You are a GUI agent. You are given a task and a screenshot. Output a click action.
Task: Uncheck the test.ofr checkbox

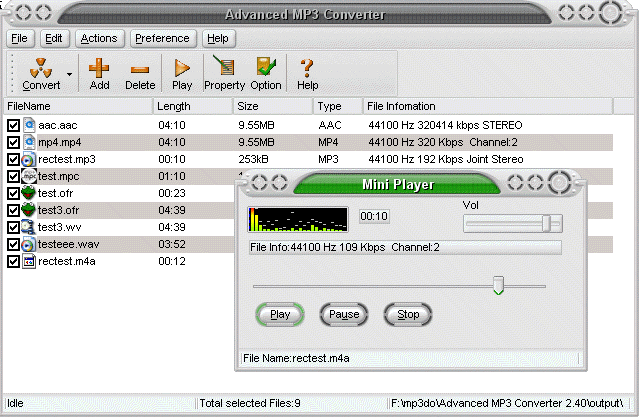[13, 193]
